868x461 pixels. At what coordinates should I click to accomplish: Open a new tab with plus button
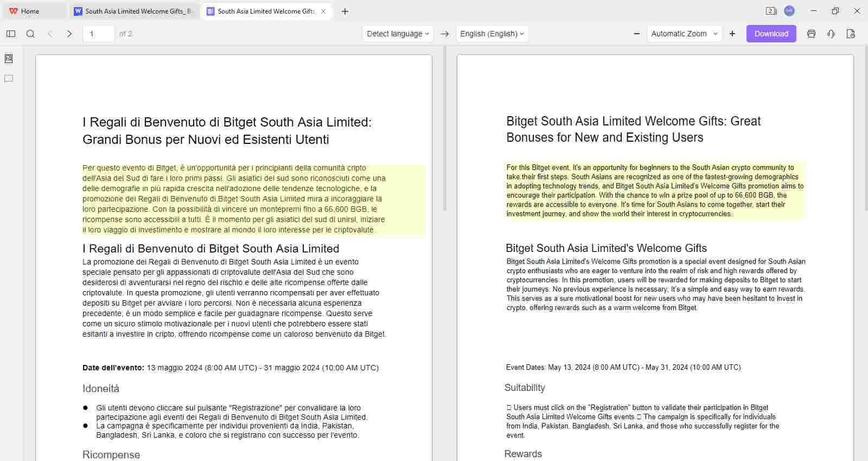[345, 11]
